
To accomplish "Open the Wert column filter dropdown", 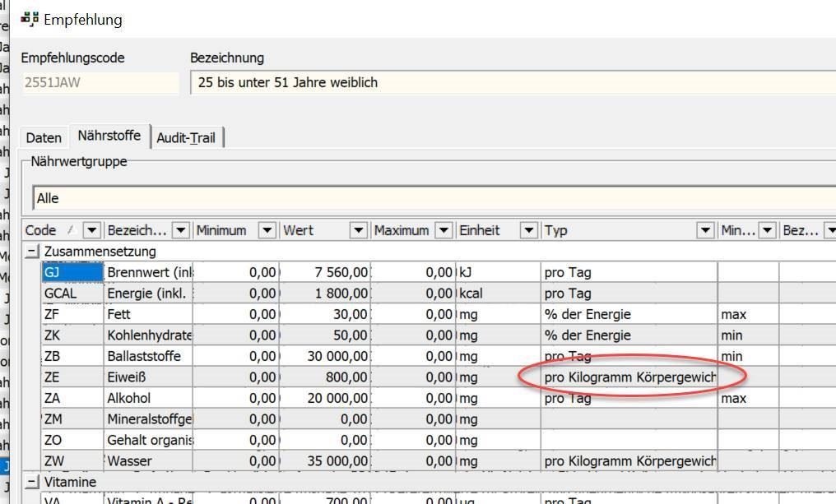I will click(x=358, y=231).
